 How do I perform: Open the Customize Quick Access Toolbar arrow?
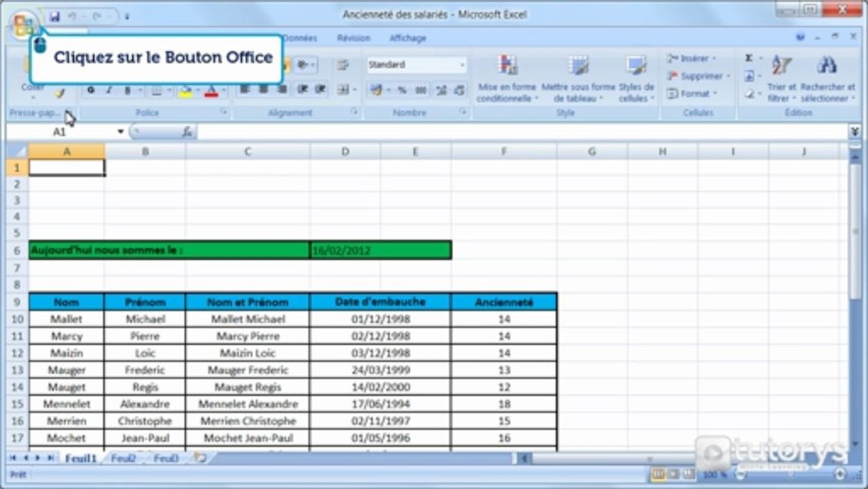[127, 16]
